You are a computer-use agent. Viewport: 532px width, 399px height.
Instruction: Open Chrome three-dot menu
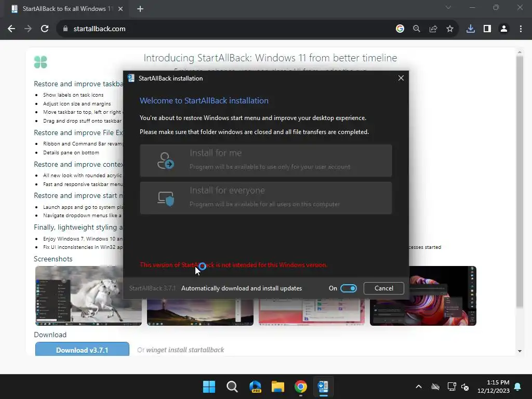coord(521,29)
